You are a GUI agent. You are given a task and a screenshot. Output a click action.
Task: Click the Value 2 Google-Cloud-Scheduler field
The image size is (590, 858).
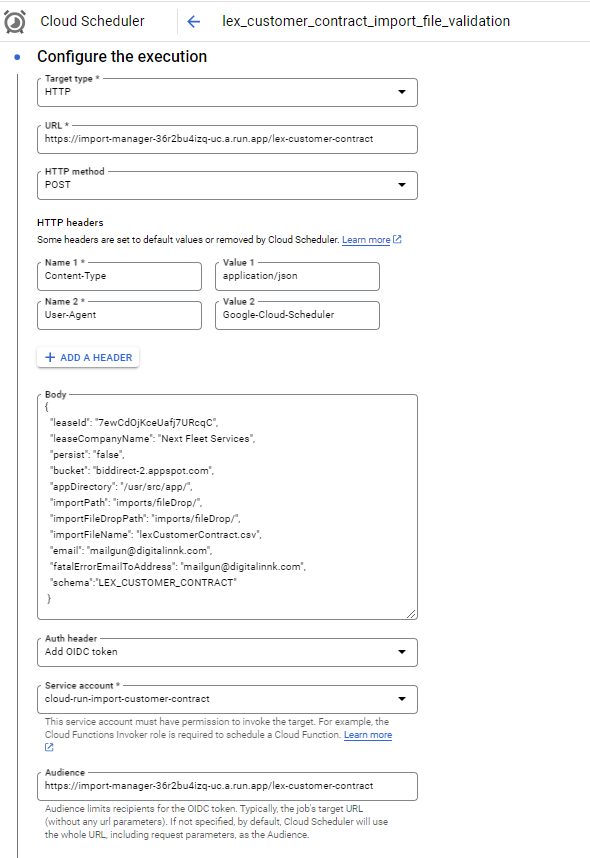click(297, 315)
